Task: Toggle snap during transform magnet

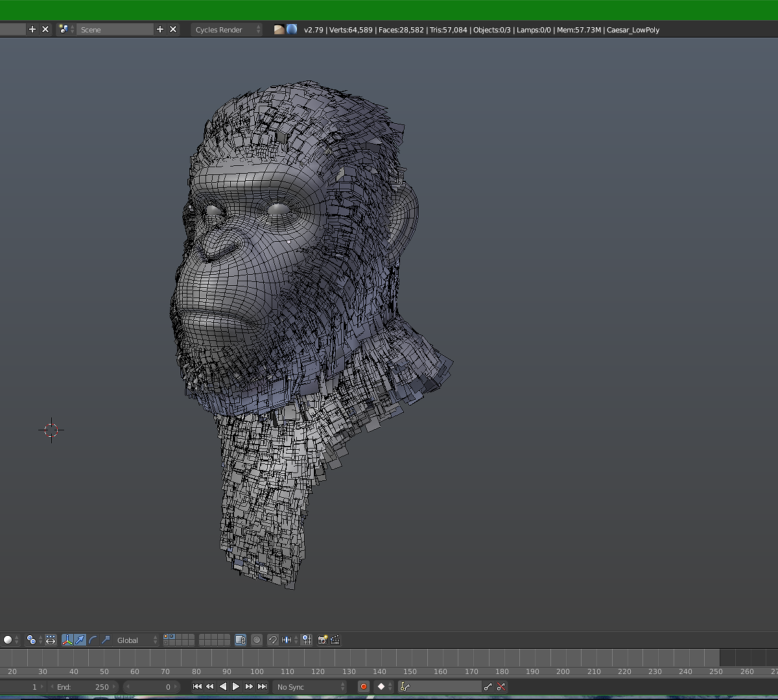Action: pos(273,640)
